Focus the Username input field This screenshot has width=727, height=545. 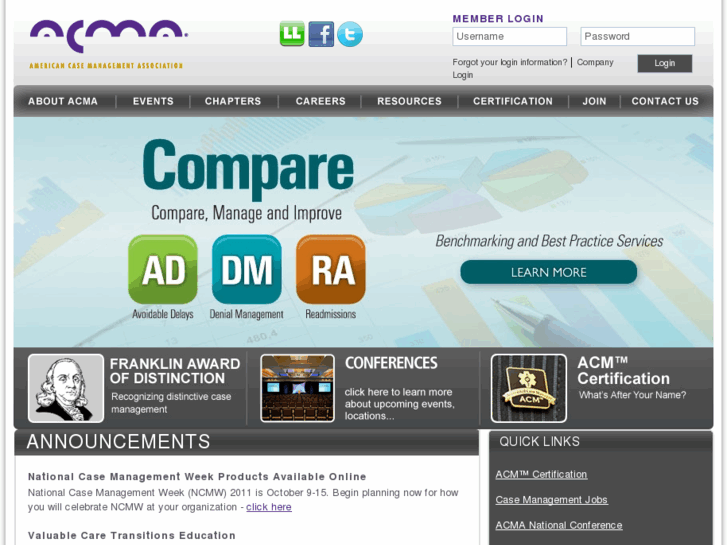coord(510,36)
